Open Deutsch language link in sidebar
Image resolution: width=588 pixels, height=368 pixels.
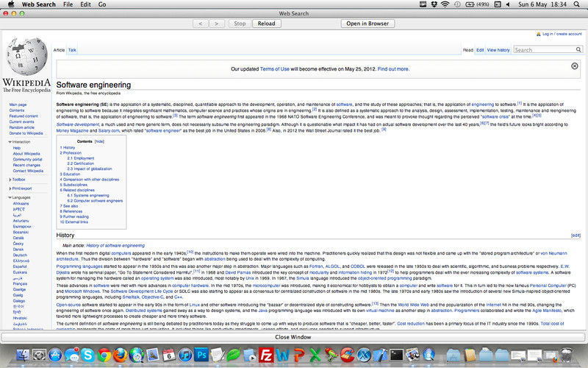tap(20, 255)
